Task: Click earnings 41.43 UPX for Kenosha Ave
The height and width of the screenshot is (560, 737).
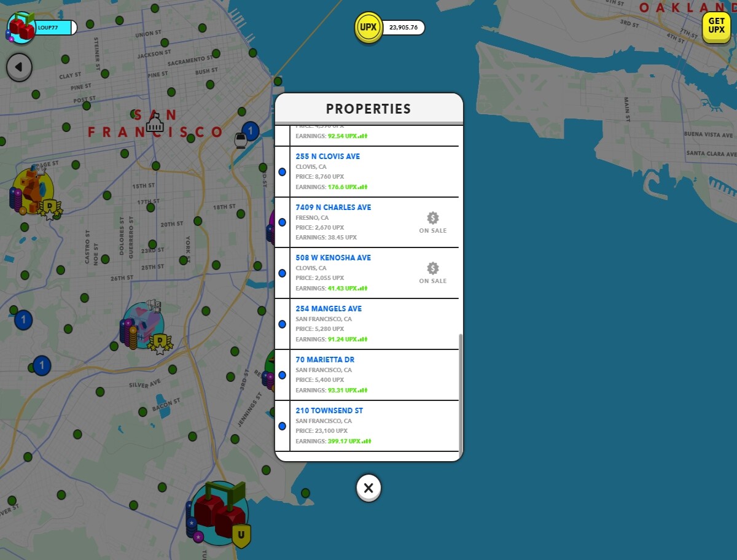Action: pyautogui.click(x=348, y=288)
